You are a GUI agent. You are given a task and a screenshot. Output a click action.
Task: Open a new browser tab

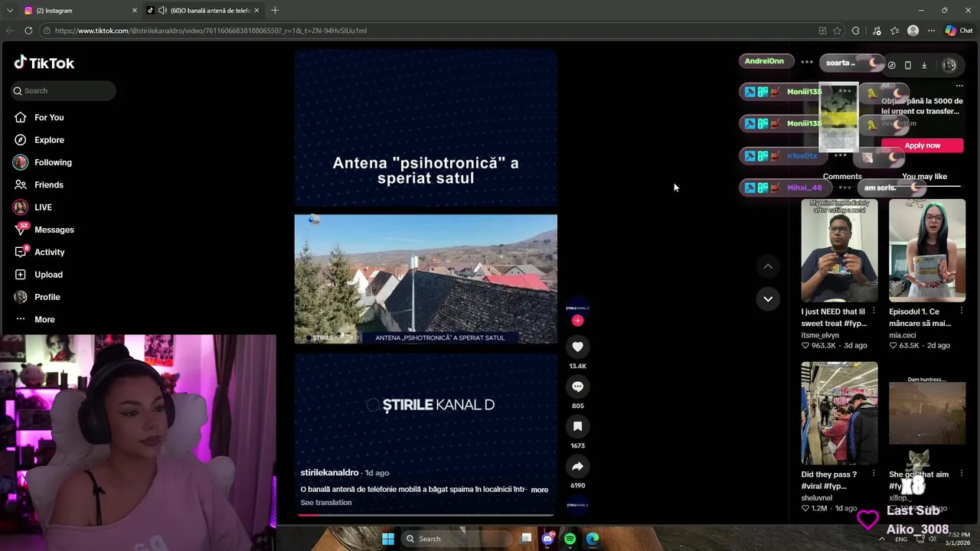[275, 11]
